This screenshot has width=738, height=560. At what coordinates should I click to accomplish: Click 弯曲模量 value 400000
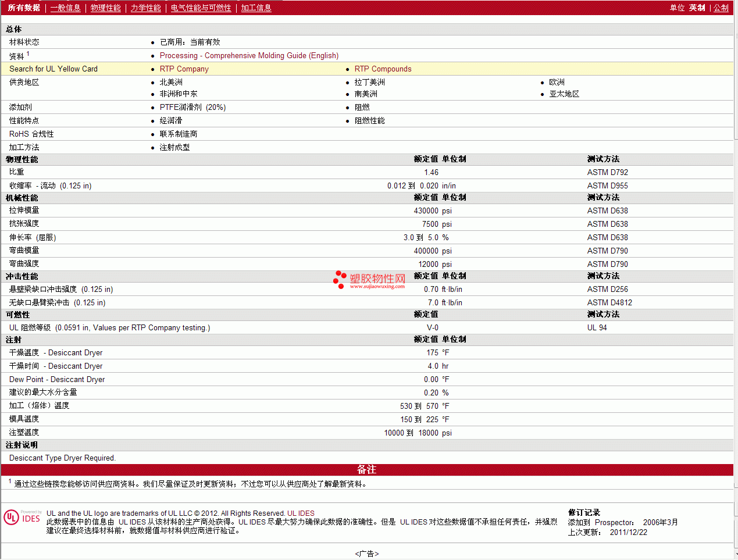[x=426, y=251]
